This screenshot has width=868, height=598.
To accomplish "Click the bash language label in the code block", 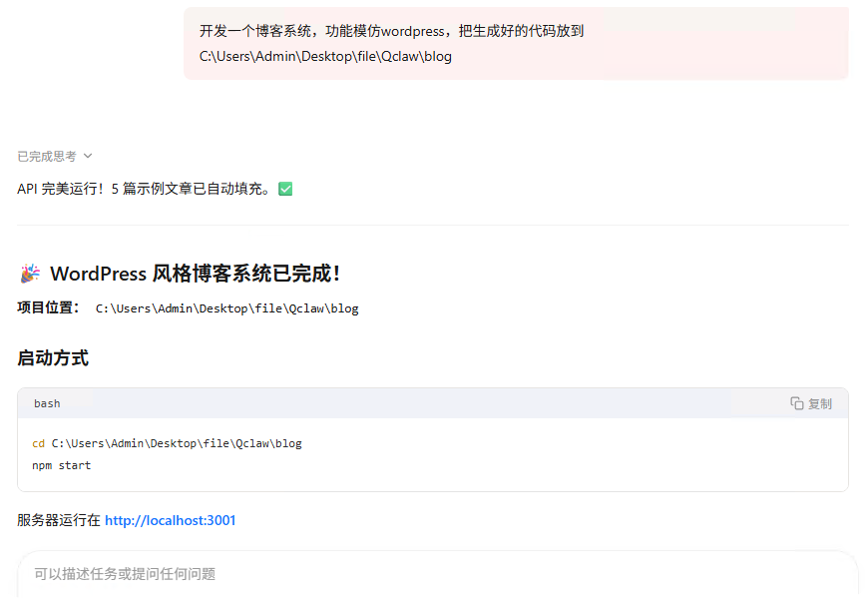I will 47,403.
